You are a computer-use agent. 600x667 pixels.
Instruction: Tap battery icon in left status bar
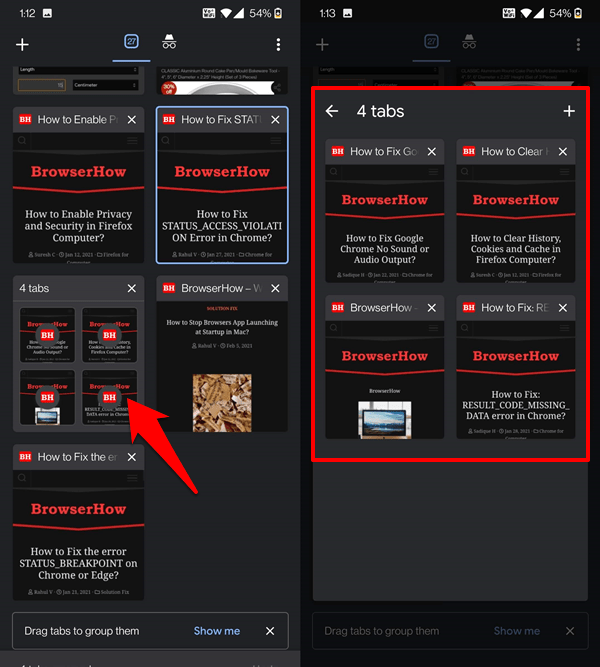(278, 13)
